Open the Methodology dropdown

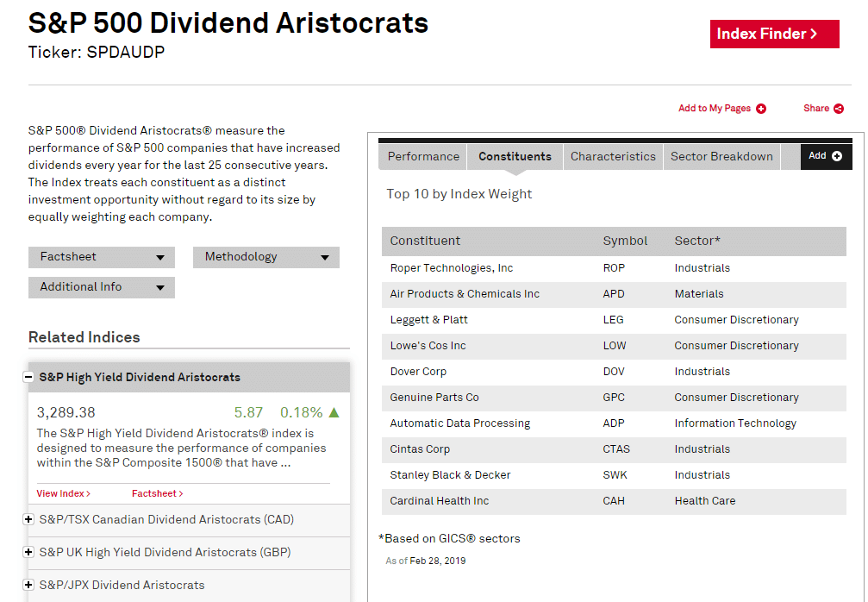pyautogui.click(x=265, y=257)
